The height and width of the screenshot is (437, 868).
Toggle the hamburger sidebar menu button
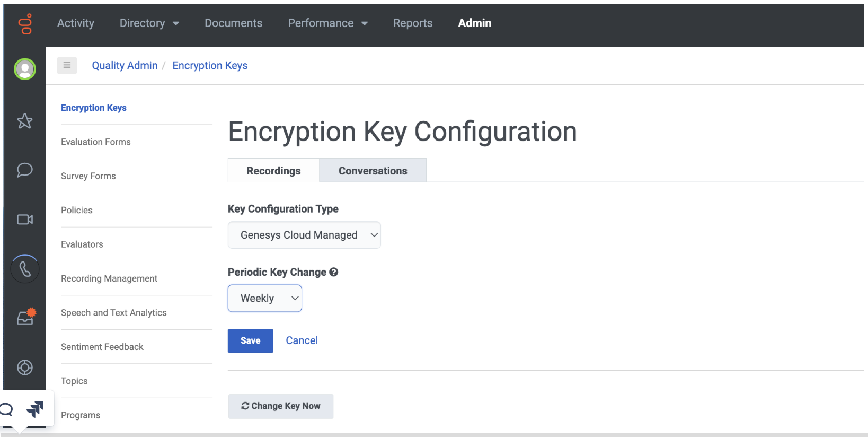point(67,65)
